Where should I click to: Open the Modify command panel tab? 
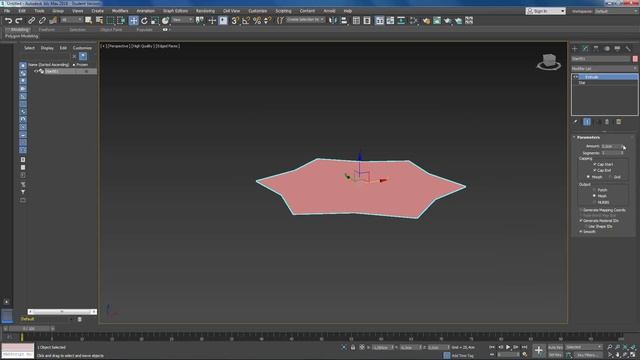(x=585, y=49)
